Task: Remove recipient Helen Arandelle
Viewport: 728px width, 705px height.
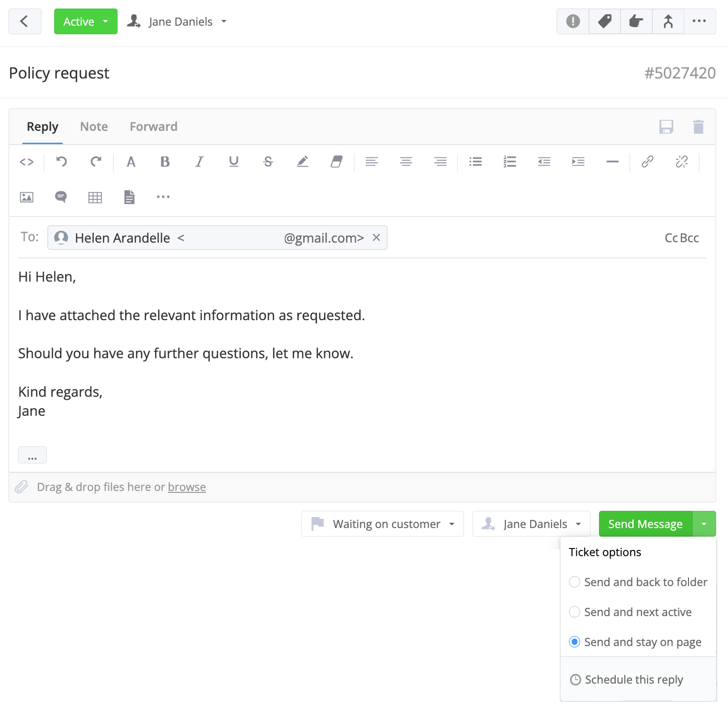Action: tap(376, 237)
